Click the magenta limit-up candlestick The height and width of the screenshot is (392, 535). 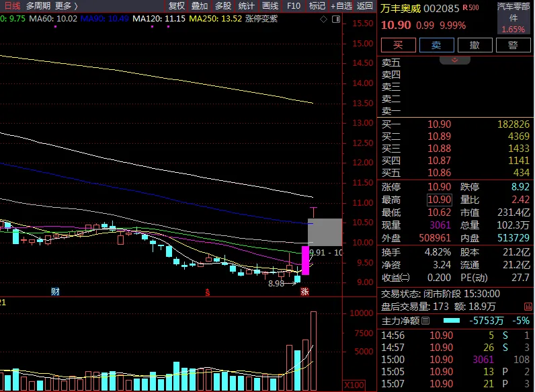pos(305,260)
